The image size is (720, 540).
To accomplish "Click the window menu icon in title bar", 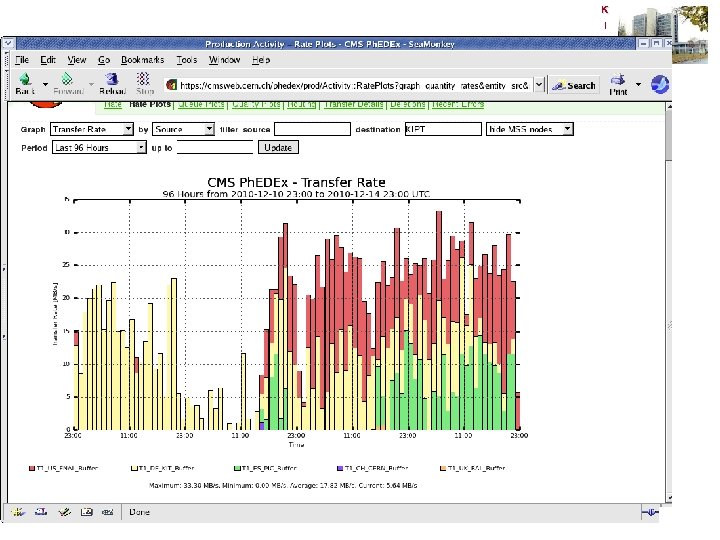I will 8,44.
